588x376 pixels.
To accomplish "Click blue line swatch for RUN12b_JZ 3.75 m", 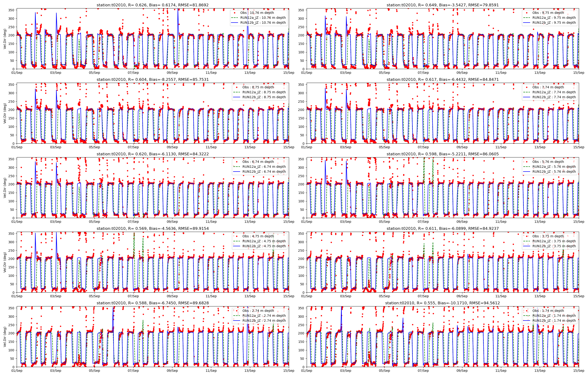I will (526, 246).
